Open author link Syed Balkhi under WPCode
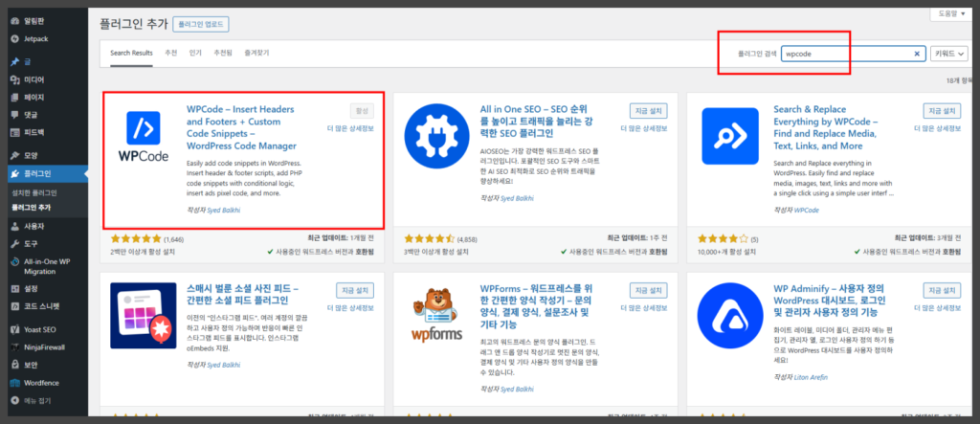Viewport: 980px width, 424px height. [223, 211]
